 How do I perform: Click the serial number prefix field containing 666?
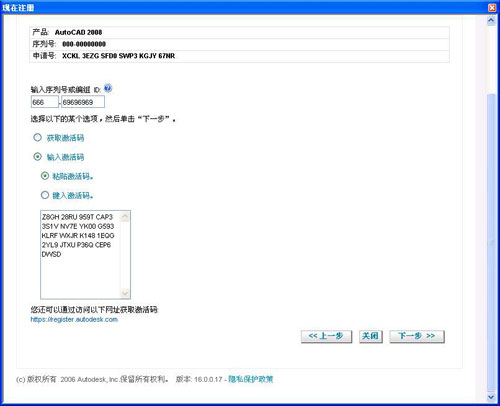(x=45, y=102)
